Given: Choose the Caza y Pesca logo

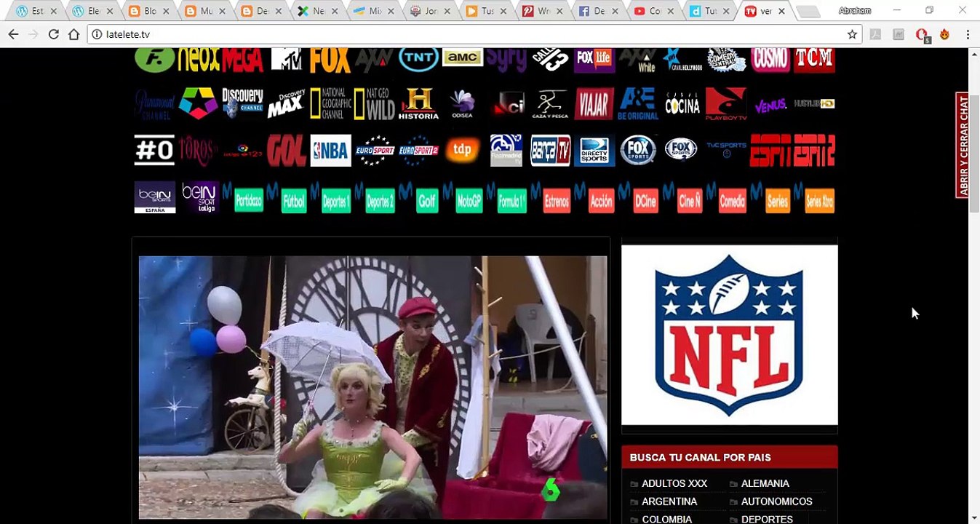Looking at the screenshot, I should 550,104.
